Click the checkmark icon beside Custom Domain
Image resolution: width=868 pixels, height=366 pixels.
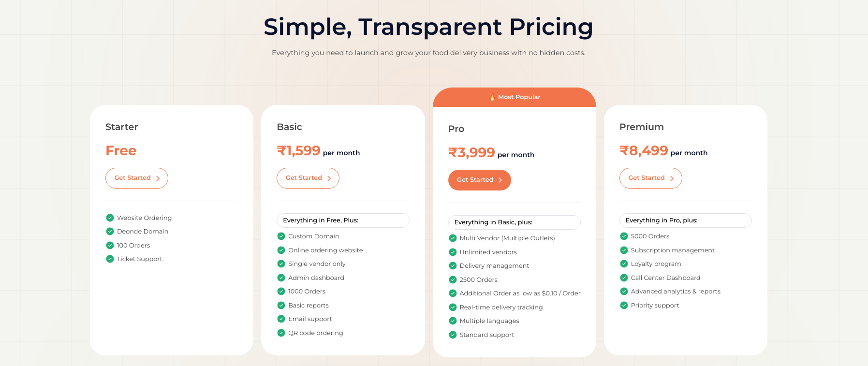[x=281, y=236]
